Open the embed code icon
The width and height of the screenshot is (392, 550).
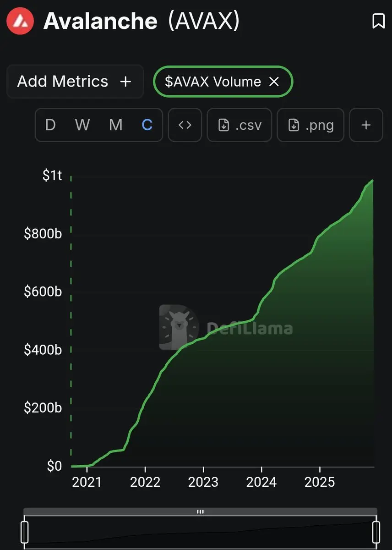[x=185, y=125]
